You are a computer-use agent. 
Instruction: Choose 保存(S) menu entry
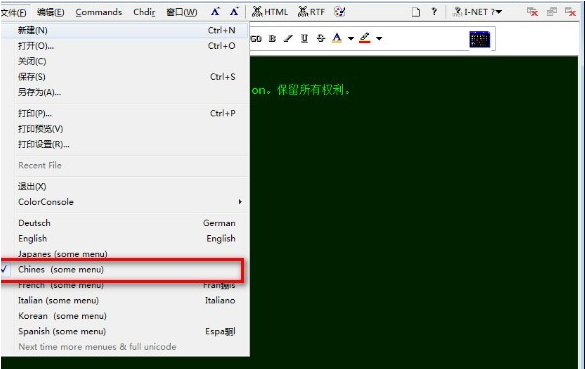[x=125, y=77]
